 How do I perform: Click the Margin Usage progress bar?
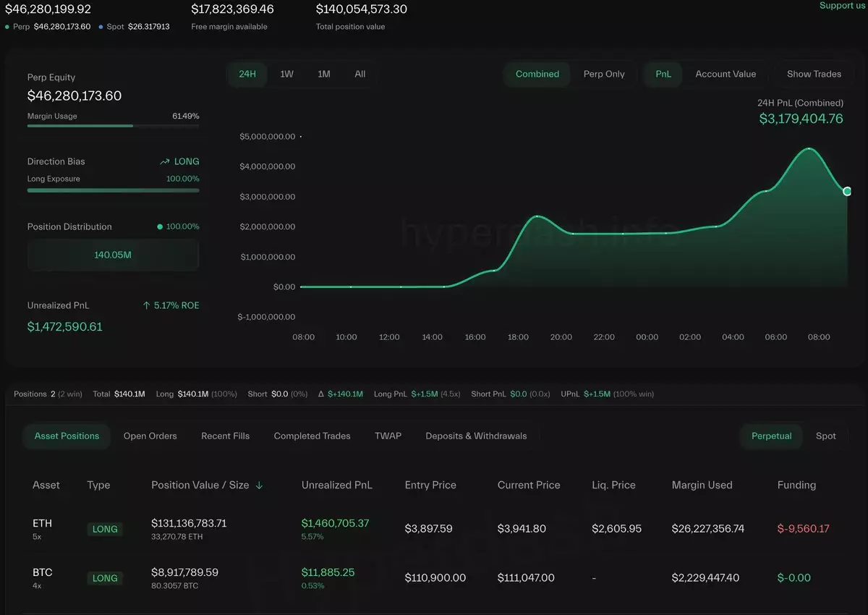pos(113,126)
